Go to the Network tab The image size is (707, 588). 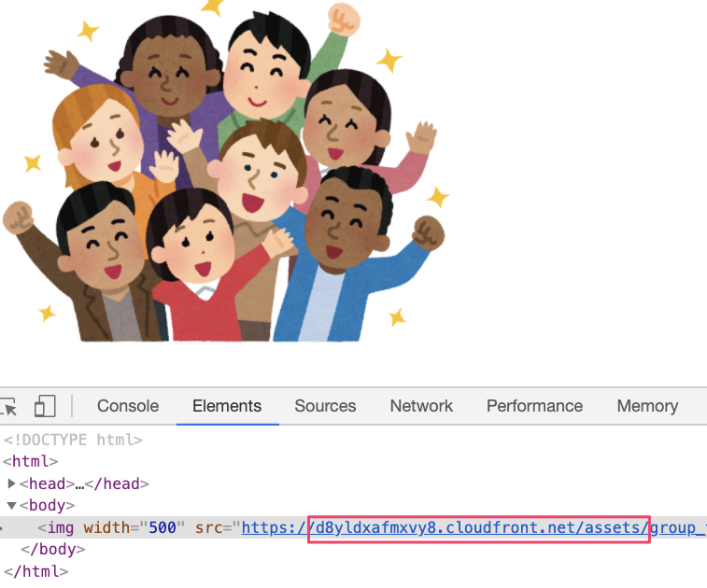pos(421,406)
